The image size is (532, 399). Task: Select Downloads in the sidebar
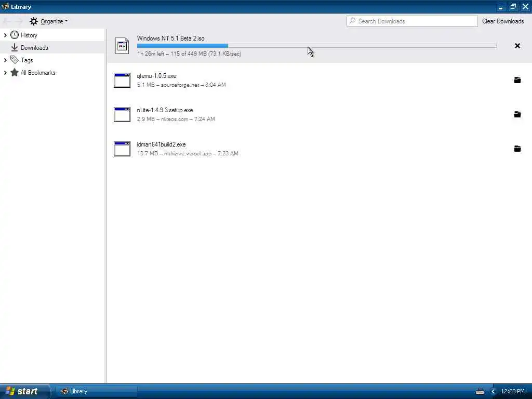tap(52, 47)
